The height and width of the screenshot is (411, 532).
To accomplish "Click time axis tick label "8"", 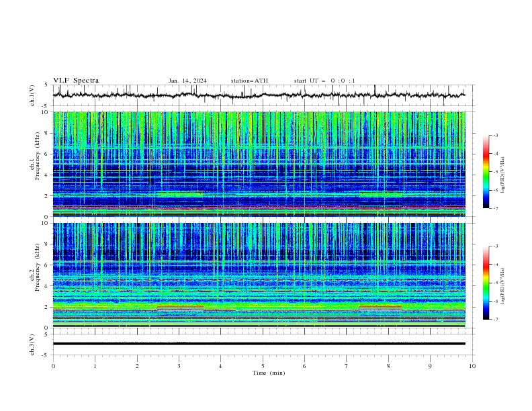I will point(388,366).
